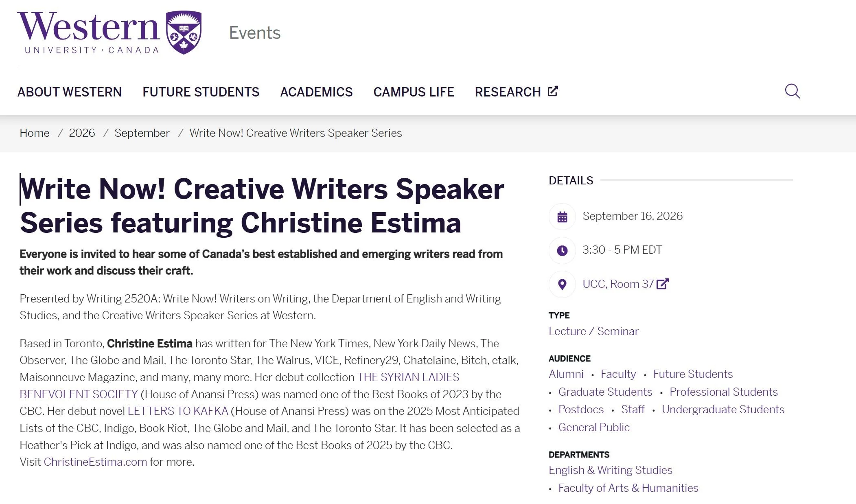Click the Western University shield logo
The height and width of the screenshot is (504, 856).
coord(184,33)
